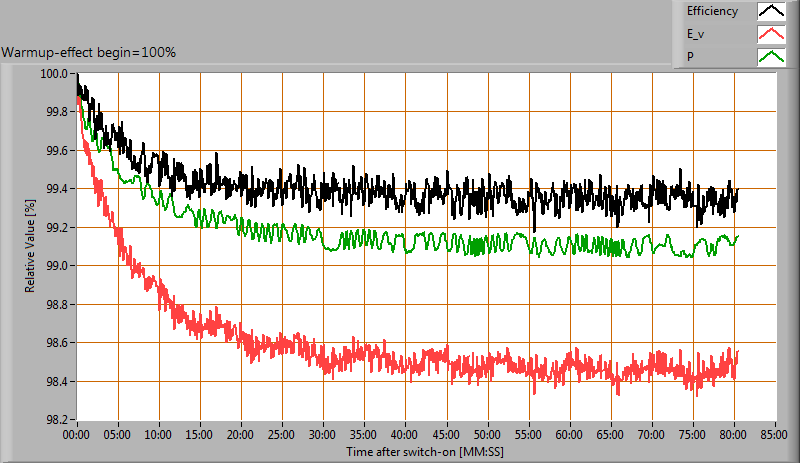Click the Relative Value [%] axis title
This screenshot has width=800, height=463.
pos(30,247)
